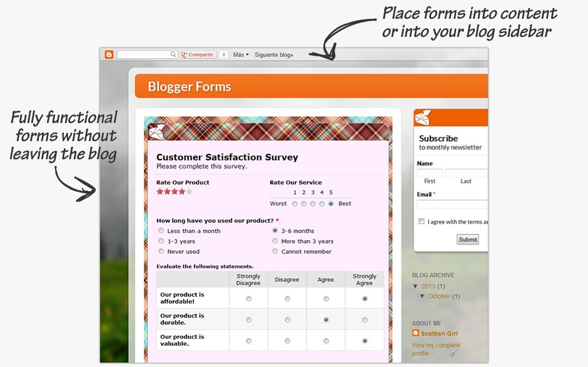Click the search magnifier in navbar
The image size is (588, 367).
[173, 54]
